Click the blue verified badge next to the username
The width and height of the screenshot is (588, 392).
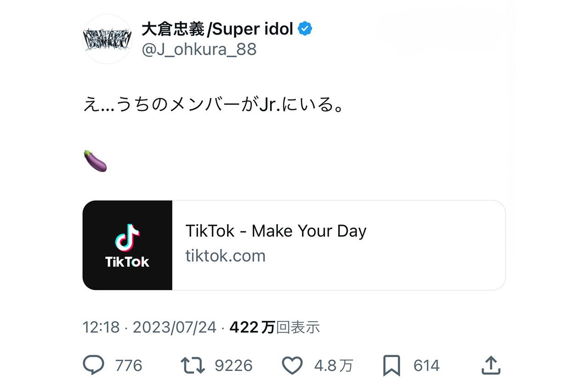pos(304,28)
